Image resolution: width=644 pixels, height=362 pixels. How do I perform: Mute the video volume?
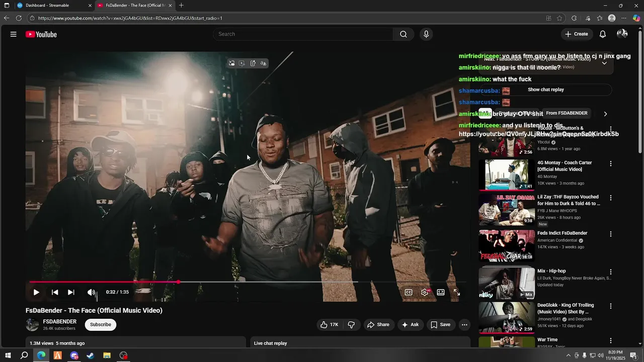[91, 292]
